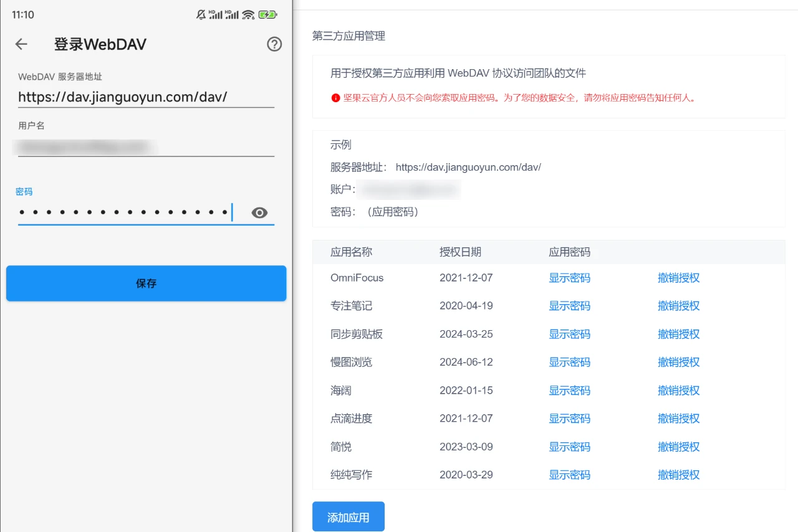Click the example server address URL text

(468, 167)
